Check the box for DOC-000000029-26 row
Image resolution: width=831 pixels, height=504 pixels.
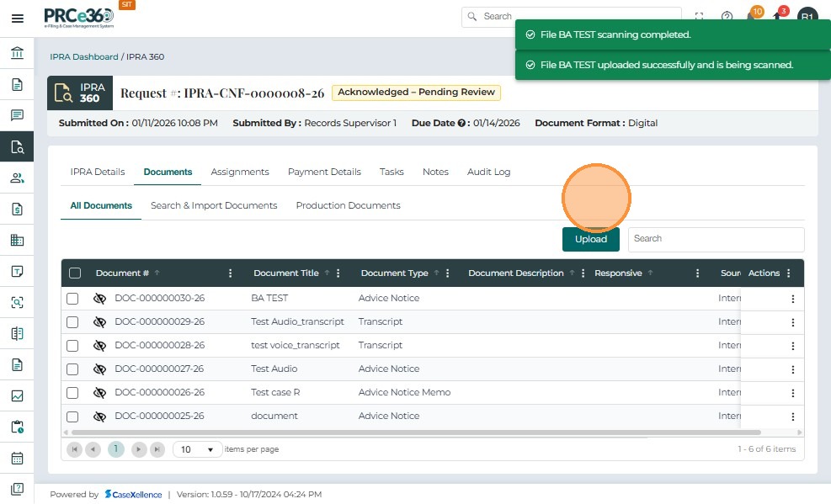[72, 322]
